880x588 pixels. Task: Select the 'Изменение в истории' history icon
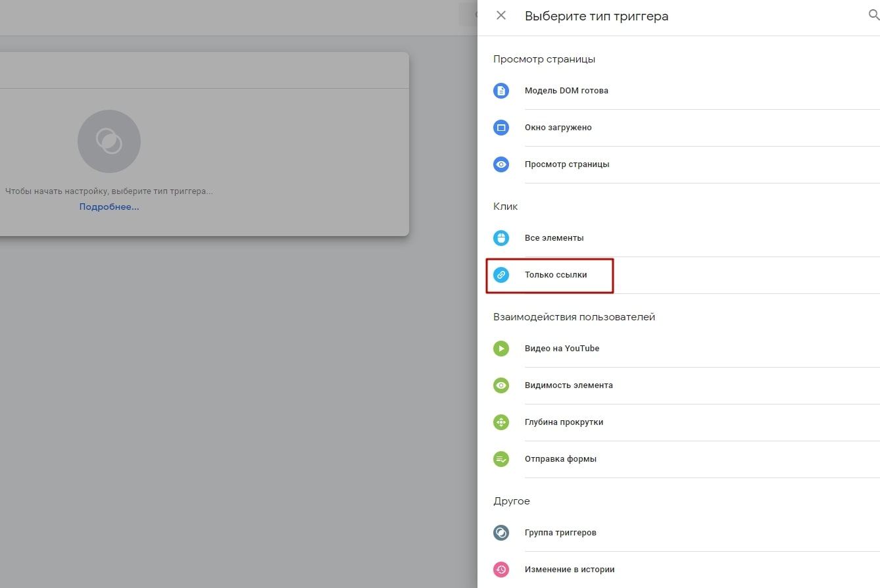click(x=501, y=570)
